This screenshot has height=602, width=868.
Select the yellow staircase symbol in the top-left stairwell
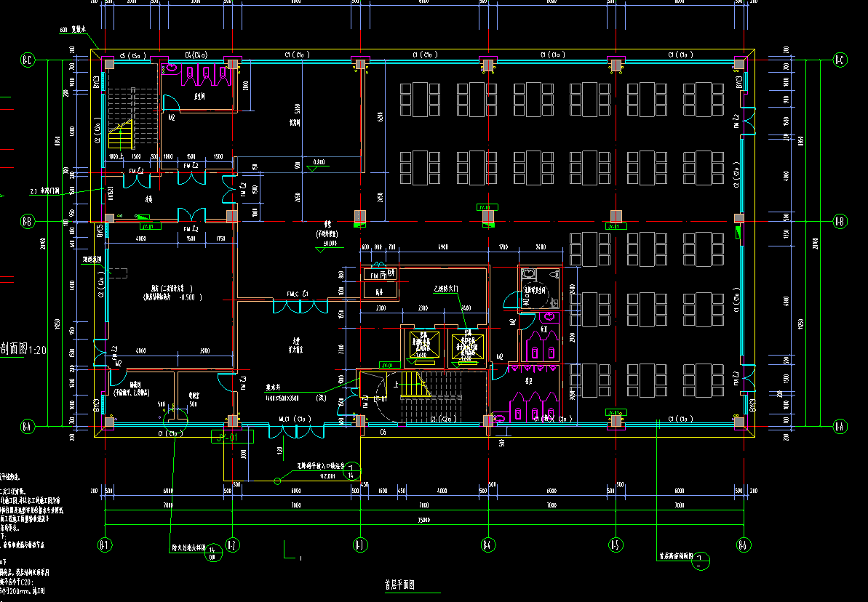point(122,135)
